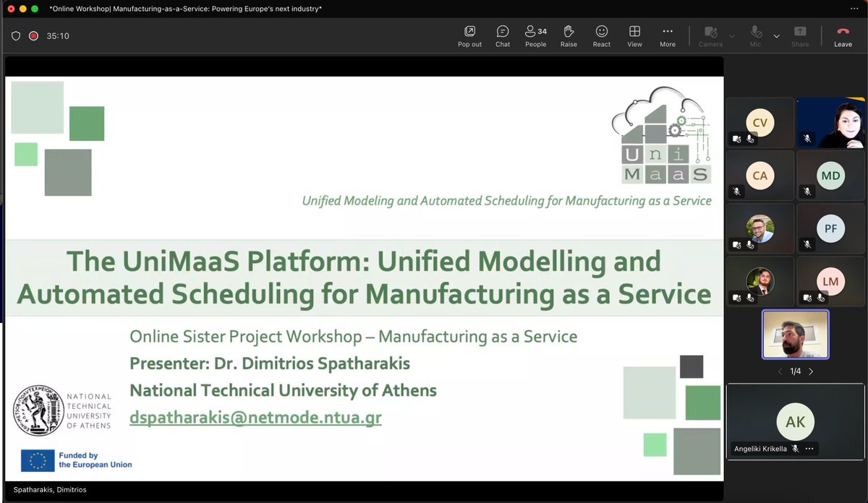Toggle the Mic mute button
This screenshot has width=868, height=503.
tap(756, 36)
